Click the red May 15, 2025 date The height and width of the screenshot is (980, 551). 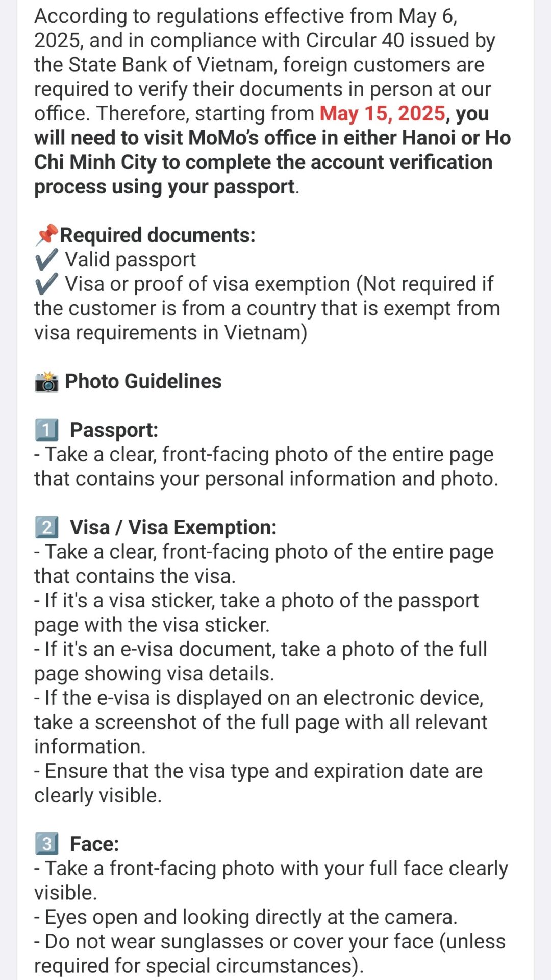(383, 113)
